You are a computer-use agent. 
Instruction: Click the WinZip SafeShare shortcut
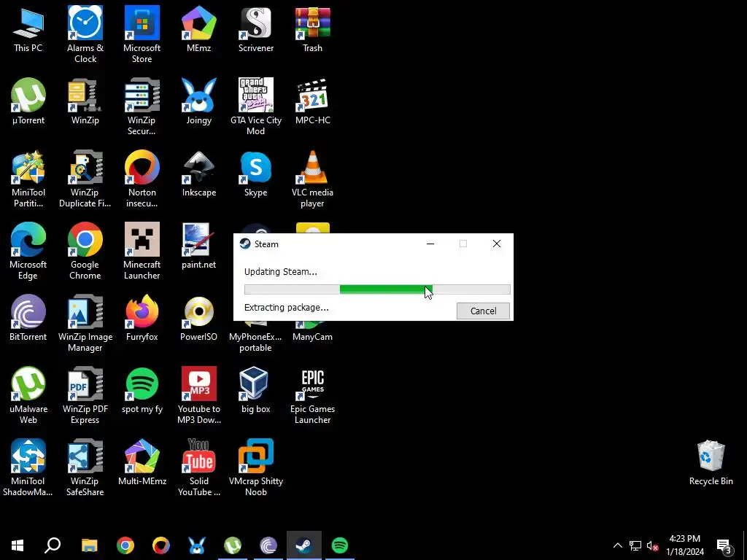pos(85,467)
